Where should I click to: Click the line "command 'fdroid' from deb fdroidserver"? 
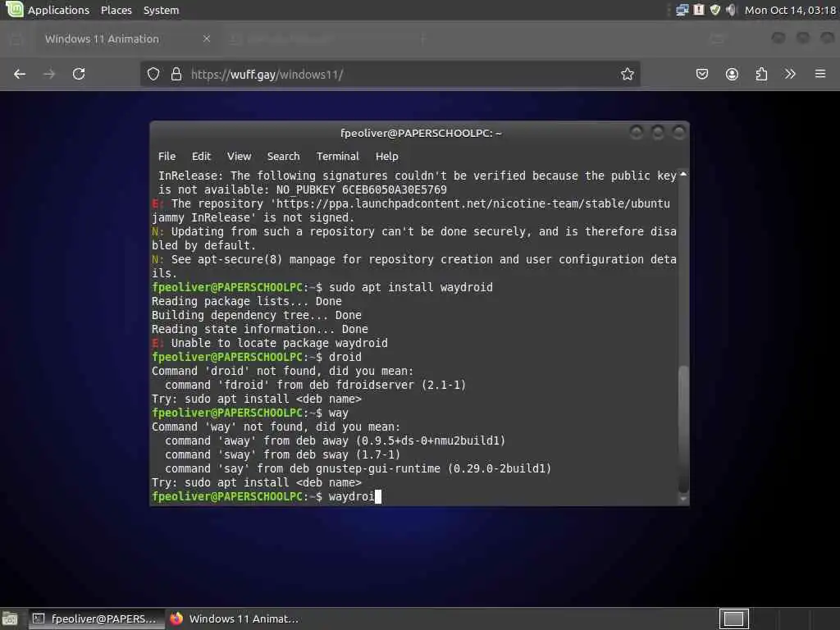pos(316,385)
